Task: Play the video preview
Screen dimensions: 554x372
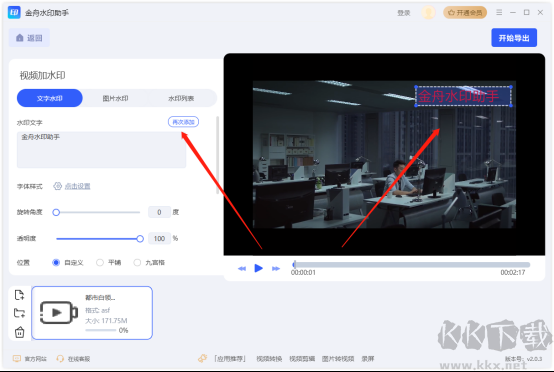Action: click(259, 268)
